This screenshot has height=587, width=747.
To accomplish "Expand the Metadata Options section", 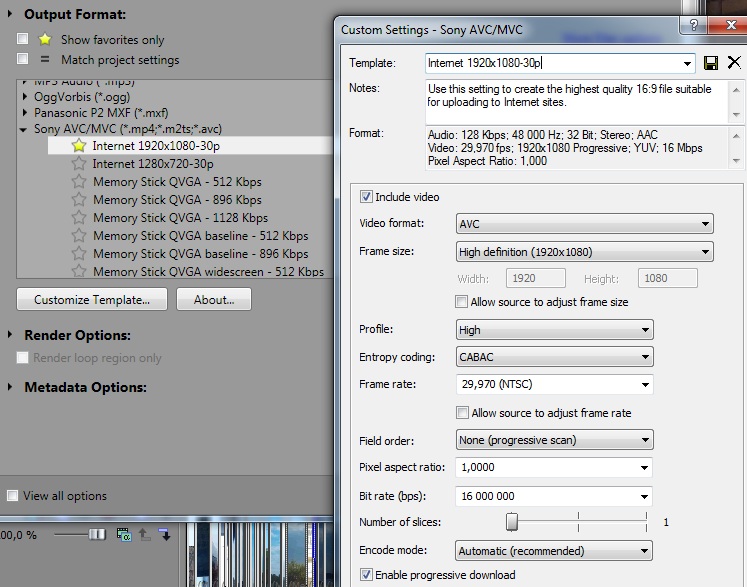I will click(x=10, y=386).
